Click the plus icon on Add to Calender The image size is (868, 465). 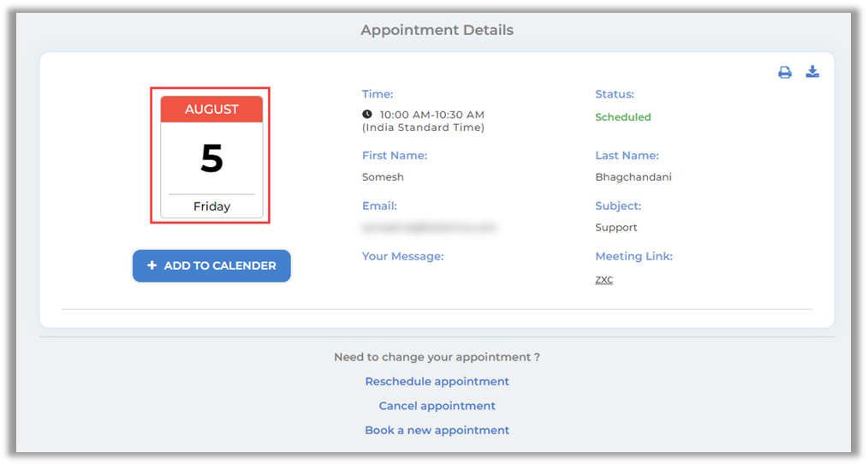pos(152,265)
